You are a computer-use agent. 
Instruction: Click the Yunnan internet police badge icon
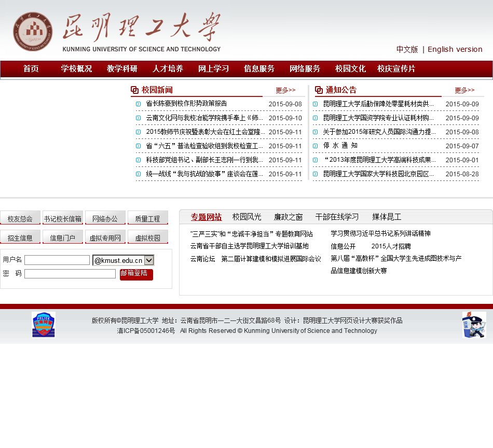tap(44, 325)
